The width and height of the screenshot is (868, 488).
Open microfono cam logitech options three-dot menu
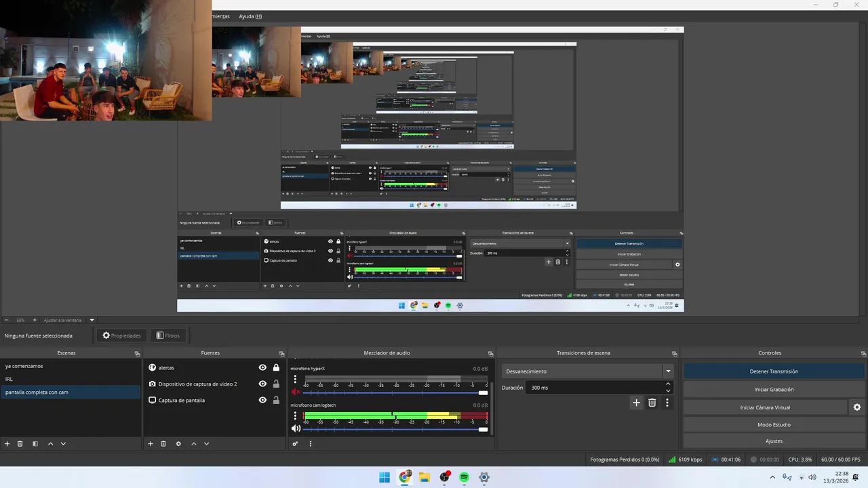[x=295, y=416]
